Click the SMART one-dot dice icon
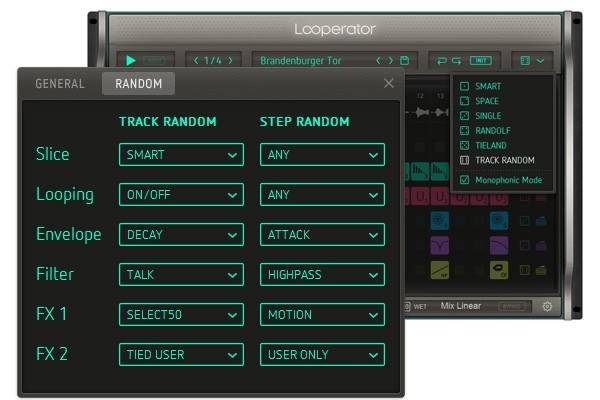600x400 pixels. pyautogui.click(x=464, y=86)
